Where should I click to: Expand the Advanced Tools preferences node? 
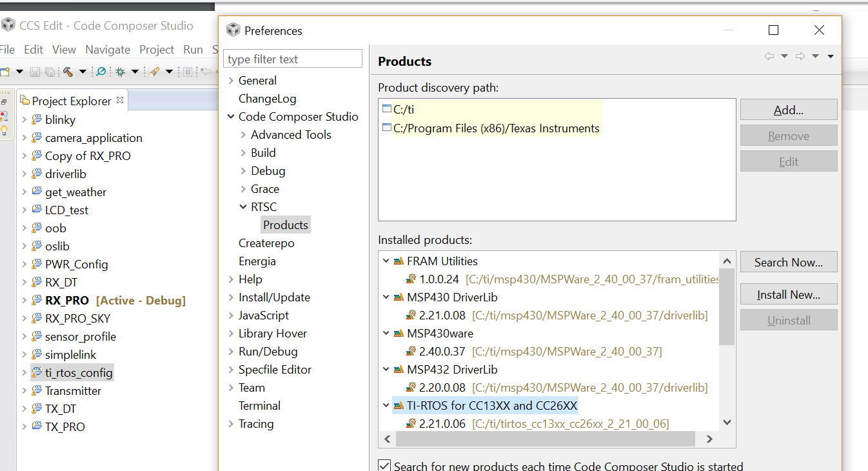click(x=243, y=135)
